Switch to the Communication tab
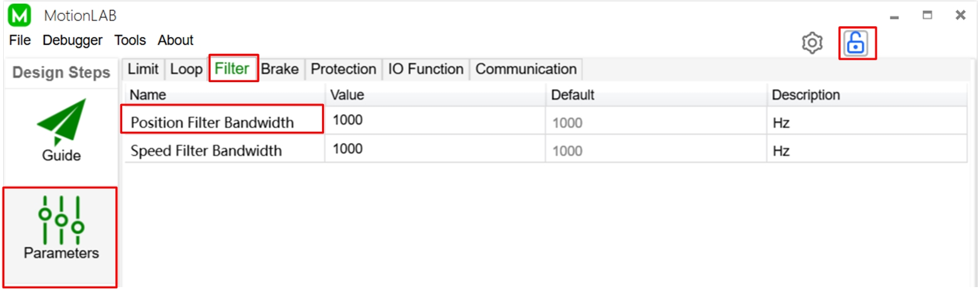This screenshot has height=289, width=980. point(526,69)
